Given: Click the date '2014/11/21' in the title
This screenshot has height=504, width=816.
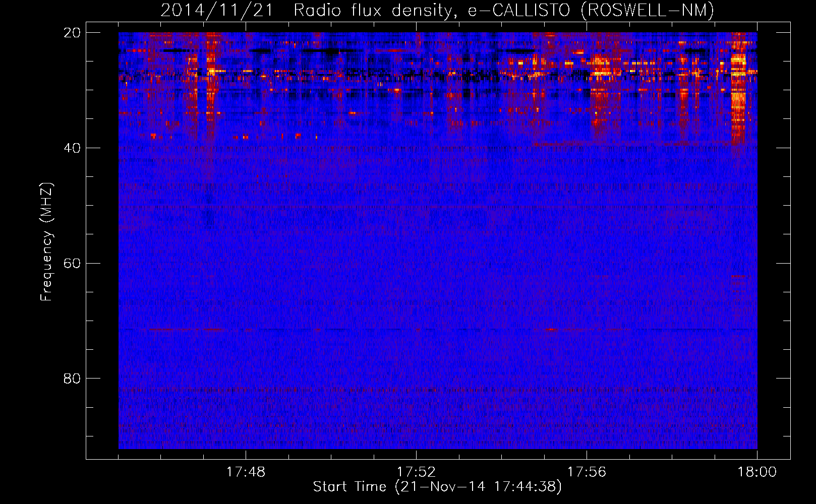Looking at the screenshot, I should click(x=217, y=10).
